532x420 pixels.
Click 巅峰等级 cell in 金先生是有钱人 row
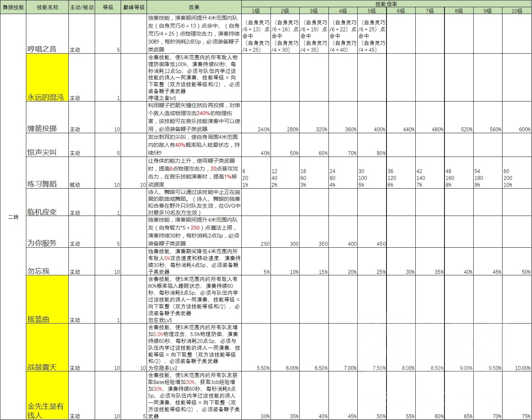(x=134, y=396)
